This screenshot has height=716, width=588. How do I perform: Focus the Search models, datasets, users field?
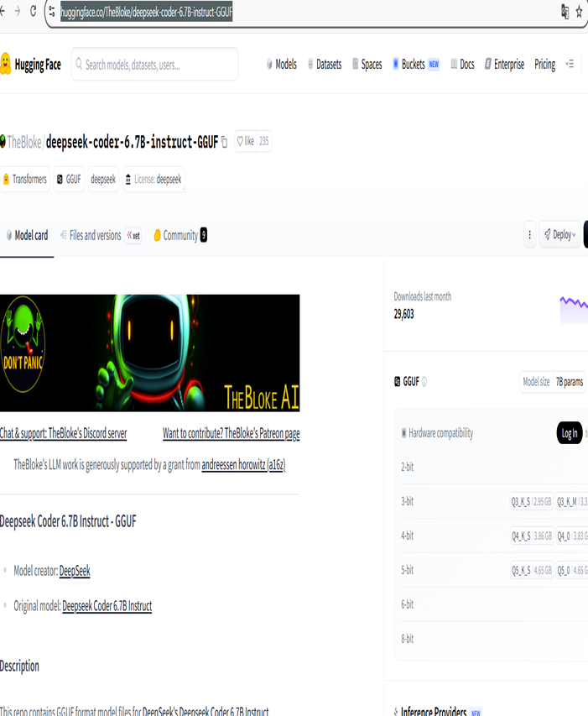[154, 65]
